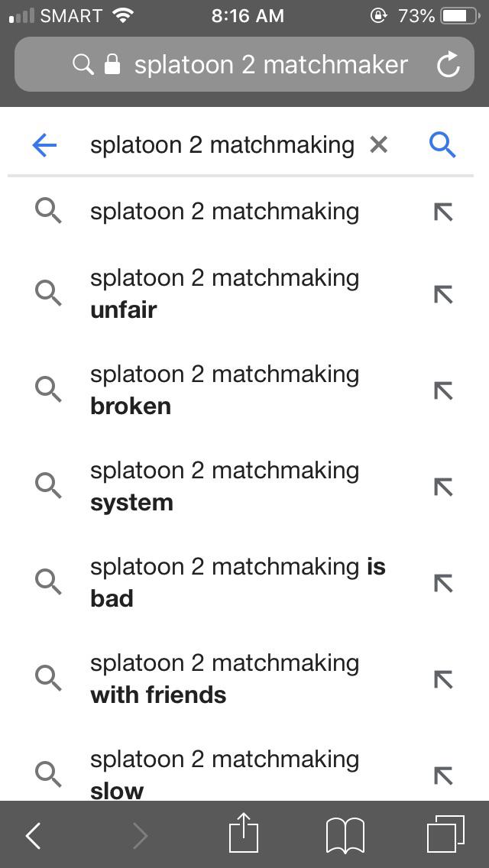Open Safari bookmarks book icon

(345, 834)
